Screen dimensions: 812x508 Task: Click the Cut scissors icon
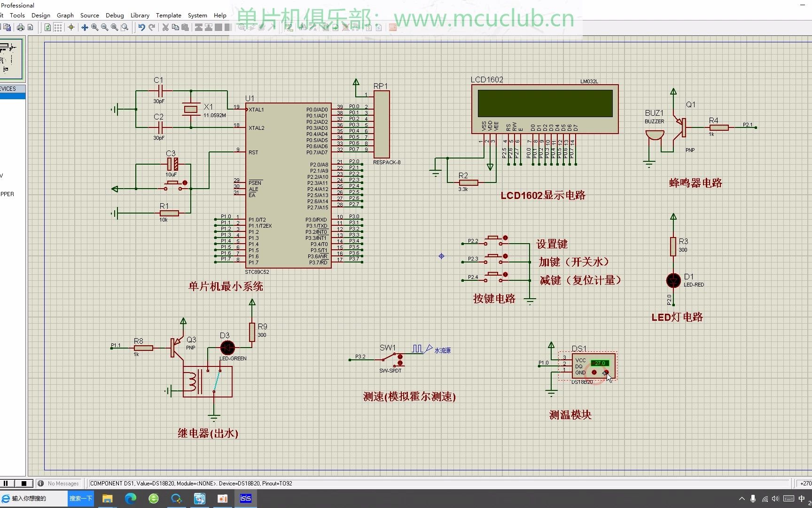tap(165, 27)
